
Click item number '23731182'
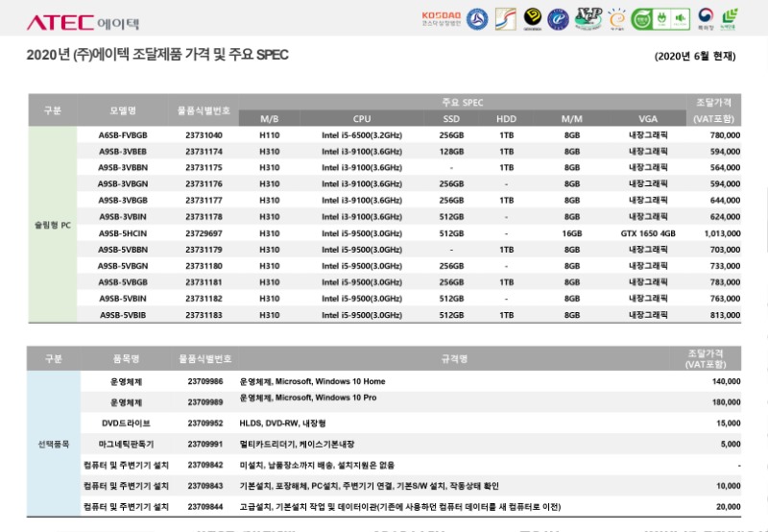click(x=204, y=299)
